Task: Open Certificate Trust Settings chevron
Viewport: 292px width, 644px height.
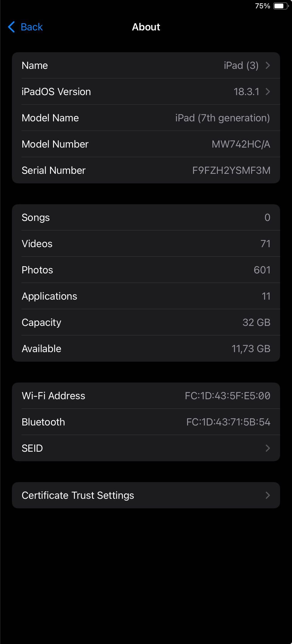Action: [268, 495]
